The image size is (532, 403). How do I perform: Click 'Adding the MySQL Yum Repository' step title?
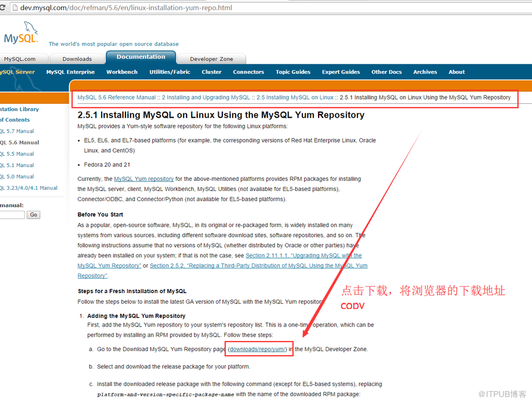coord(136,316)
